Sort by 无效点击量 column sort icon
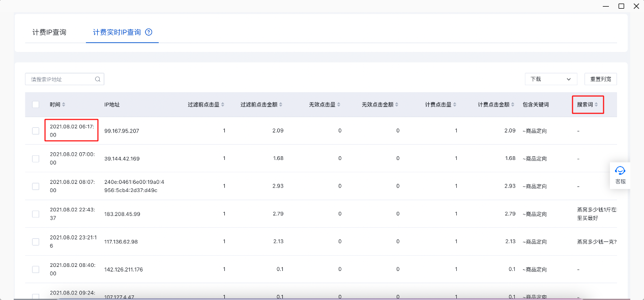 click(339, 104)
